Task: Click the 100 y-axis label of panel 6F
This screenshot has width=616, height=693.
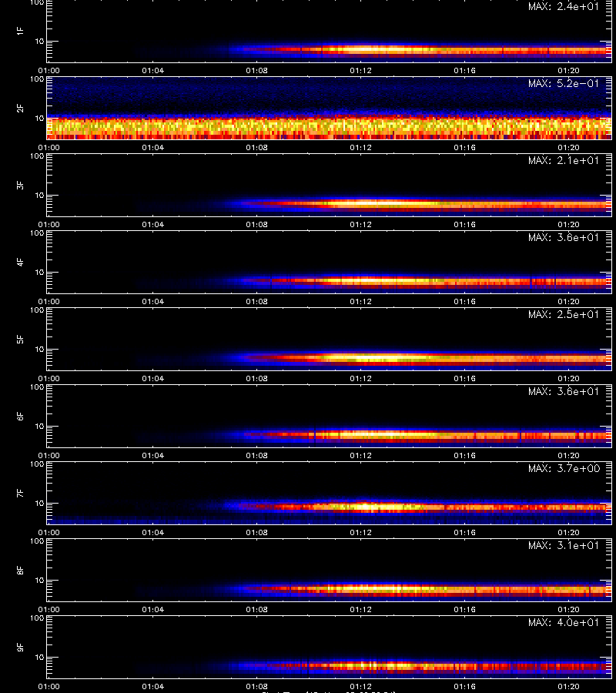Action: pyautogui.click(x=37, y=387)
